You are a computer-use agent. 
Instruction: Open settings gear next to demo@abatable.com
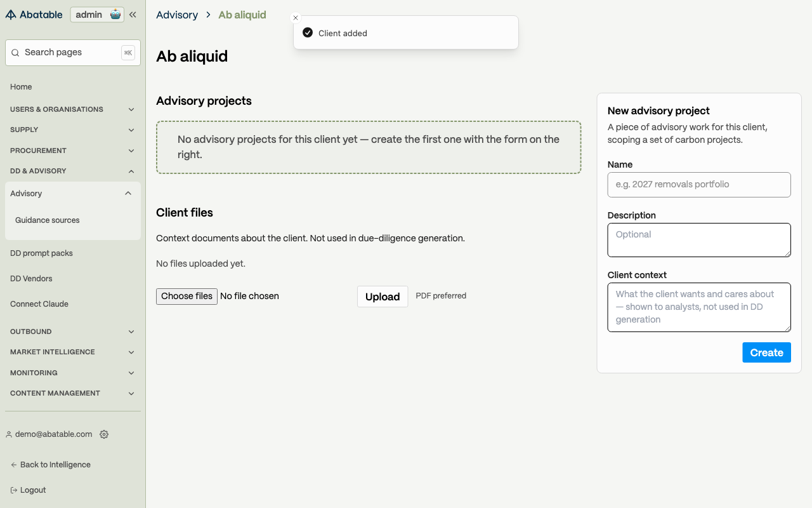coord(104,434)
